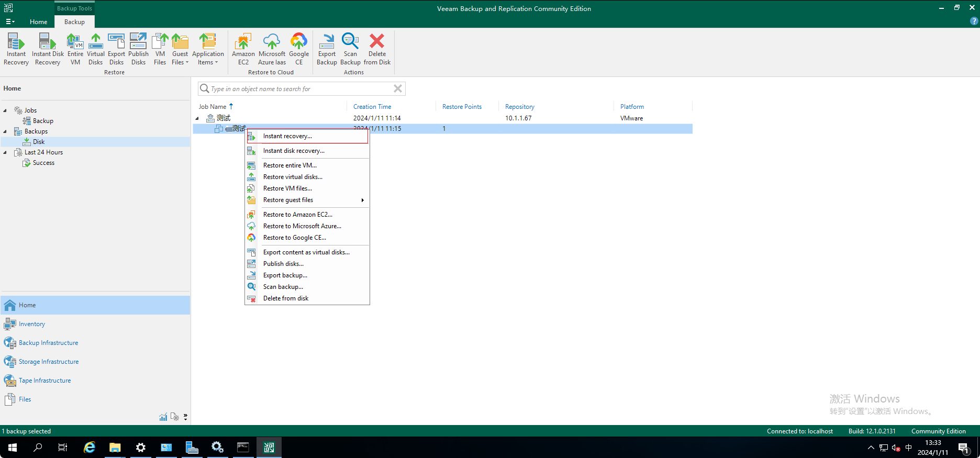Click Scan Backup ribbon icon
Viewport: 980px width, 458px height.
(x=350, y=49)
